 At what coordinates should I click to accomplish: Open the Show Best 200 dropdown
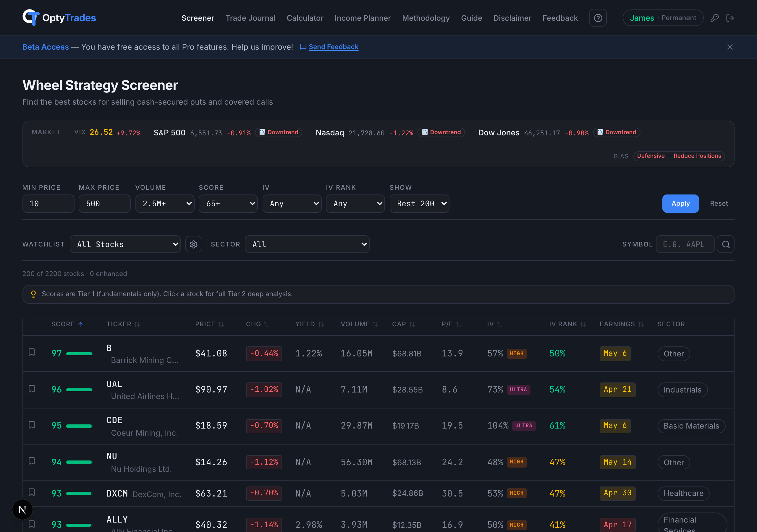419,203
